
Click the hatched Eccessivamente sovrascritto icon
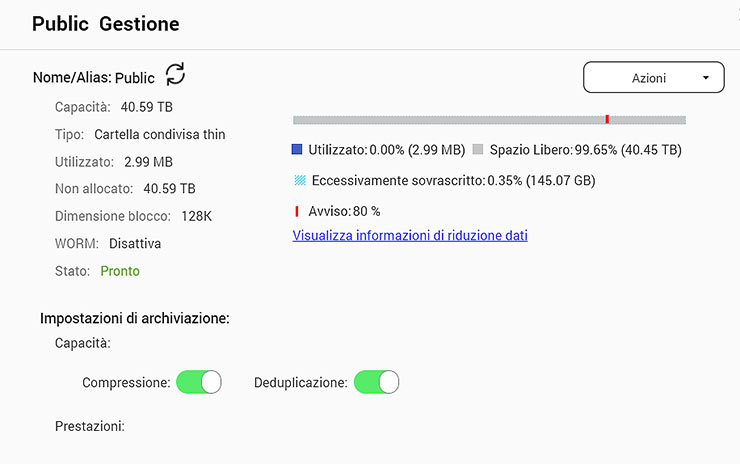click(299, 181)
